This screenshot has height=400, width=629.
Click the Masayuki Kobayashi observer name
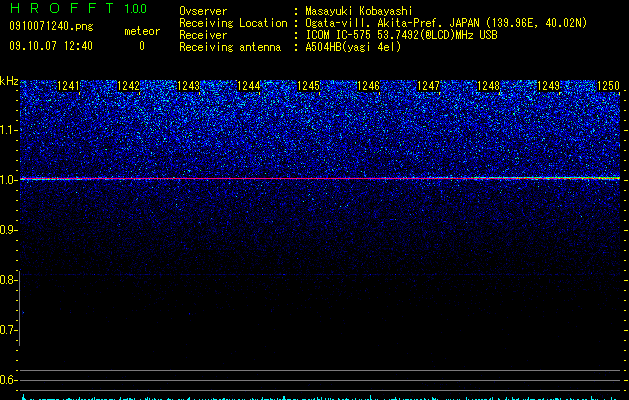(x=359, y=11)
